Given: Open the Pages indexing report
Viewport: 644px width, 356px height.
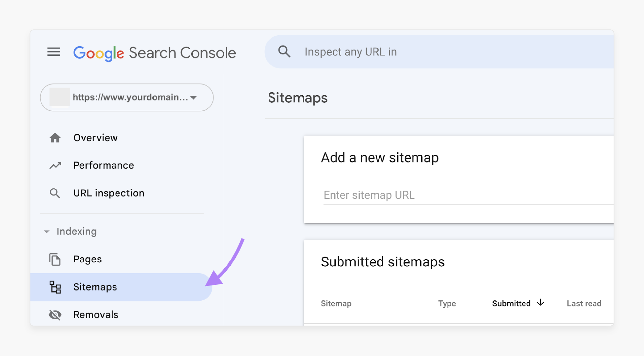Looking at the screenshot, I should pos(87,259).
